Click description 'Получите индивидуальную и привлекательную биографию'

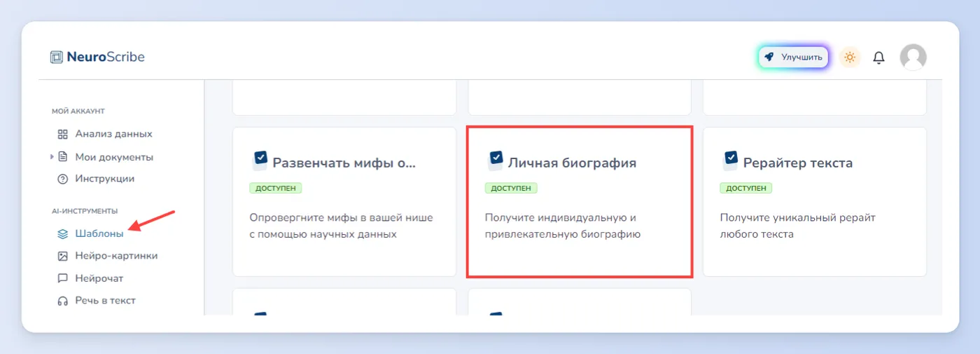563,226
